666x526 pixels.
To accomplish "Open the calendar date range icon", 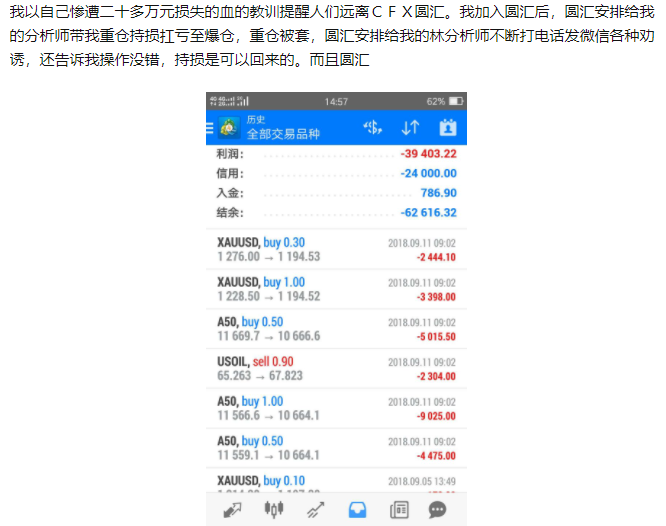I will 448,127.
